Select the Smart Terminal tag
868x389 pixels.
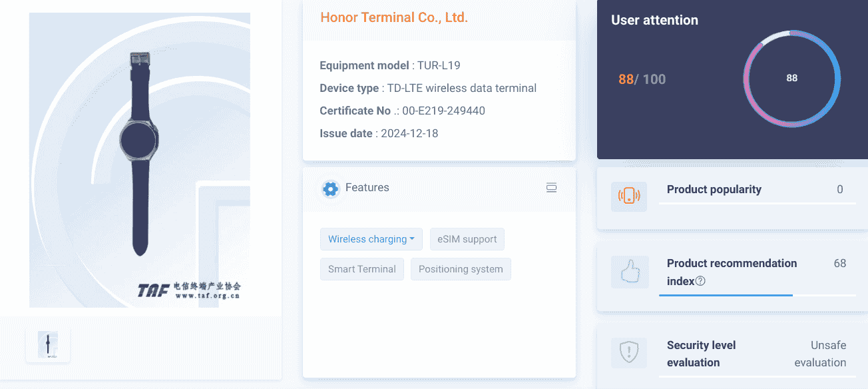[x=361, y=269]
